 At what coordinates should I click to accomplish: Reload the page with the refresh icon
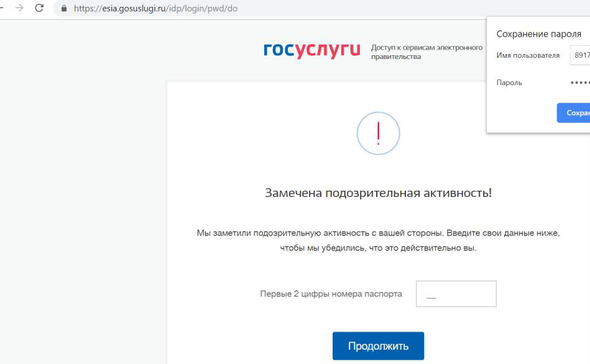pyautogui.click(x=40, y=8)
